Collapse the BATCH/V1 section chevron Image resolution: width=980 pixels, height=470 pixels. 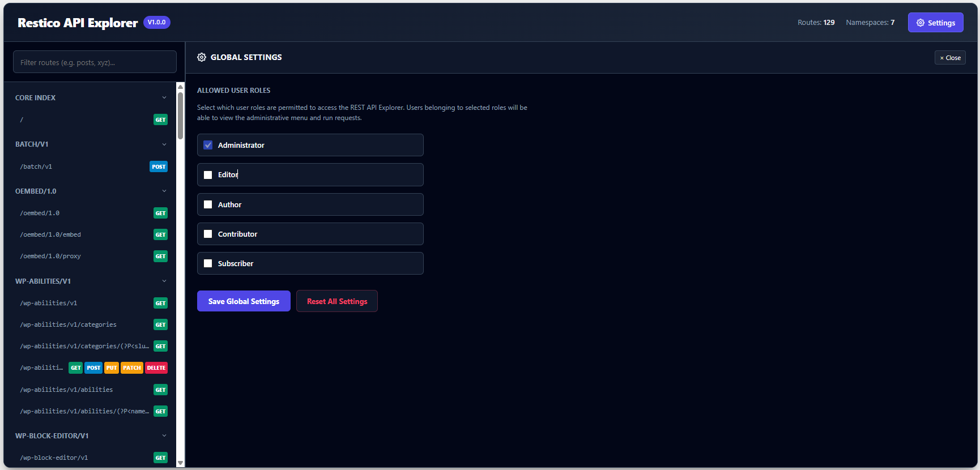click(164, 144)
